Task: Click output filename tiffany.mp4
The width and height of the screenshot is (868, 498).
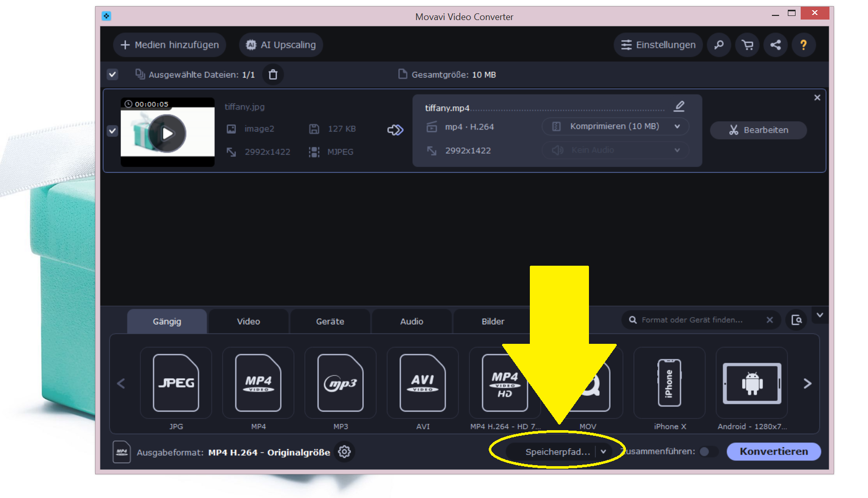Action: click(447, 108)
